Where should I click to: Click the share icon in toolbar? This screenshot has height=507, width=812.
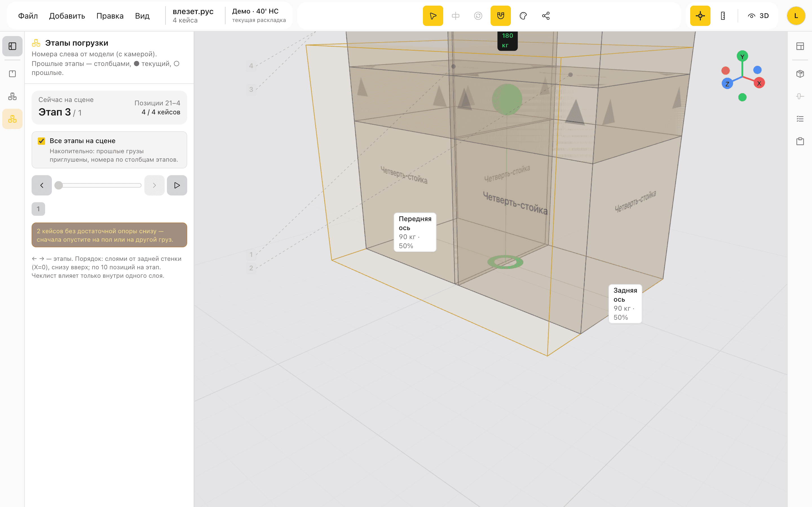(x=546, y=16)
